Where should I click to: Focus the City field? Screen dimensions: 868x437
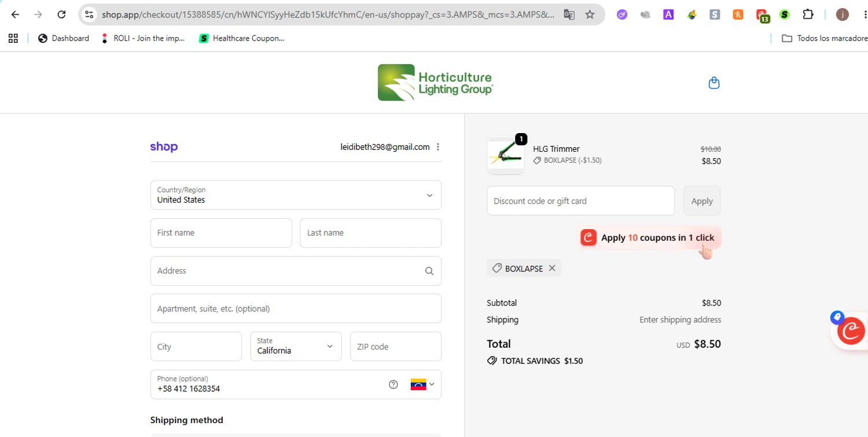[x=196, y=347]
